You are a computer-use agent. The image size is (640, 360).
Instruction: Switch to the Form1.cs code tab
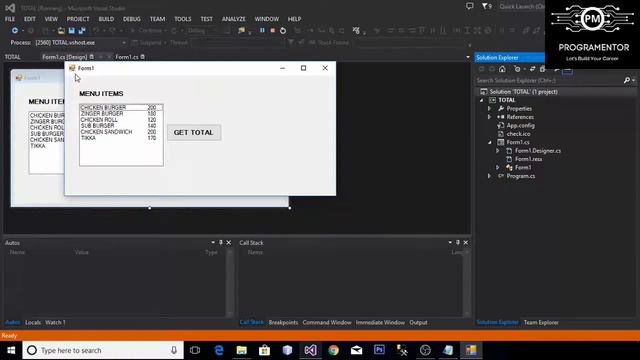click(x=127, y=57)
